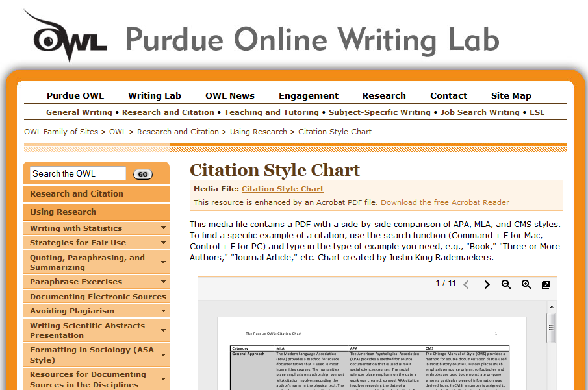Open Writing with Statistics sidebar link
Viewport: 588px width, 390px height.
point(76,228)
